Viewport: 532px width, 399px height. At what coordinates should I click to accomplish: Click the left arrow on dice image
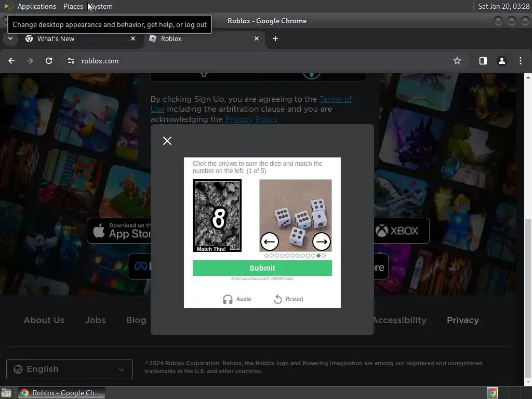[270, 242]
